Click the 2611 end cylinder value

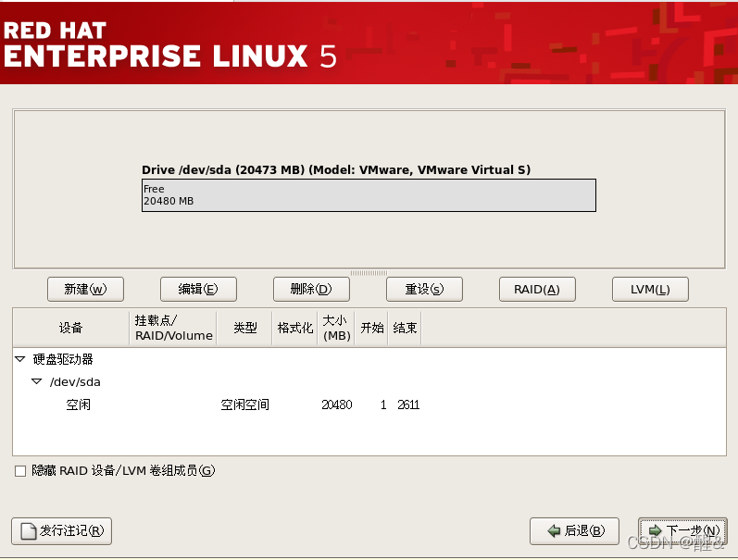click(x=408, y=404)
